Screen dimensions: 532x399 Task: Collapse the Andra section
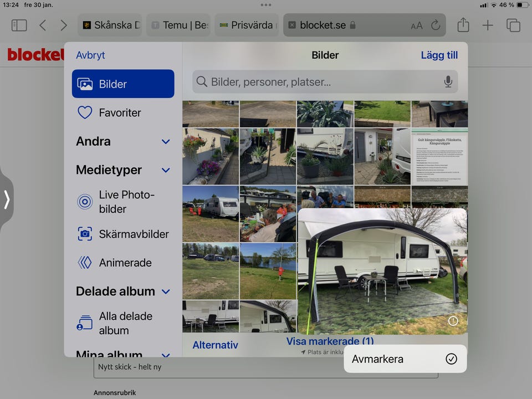(x=165, y=142)
